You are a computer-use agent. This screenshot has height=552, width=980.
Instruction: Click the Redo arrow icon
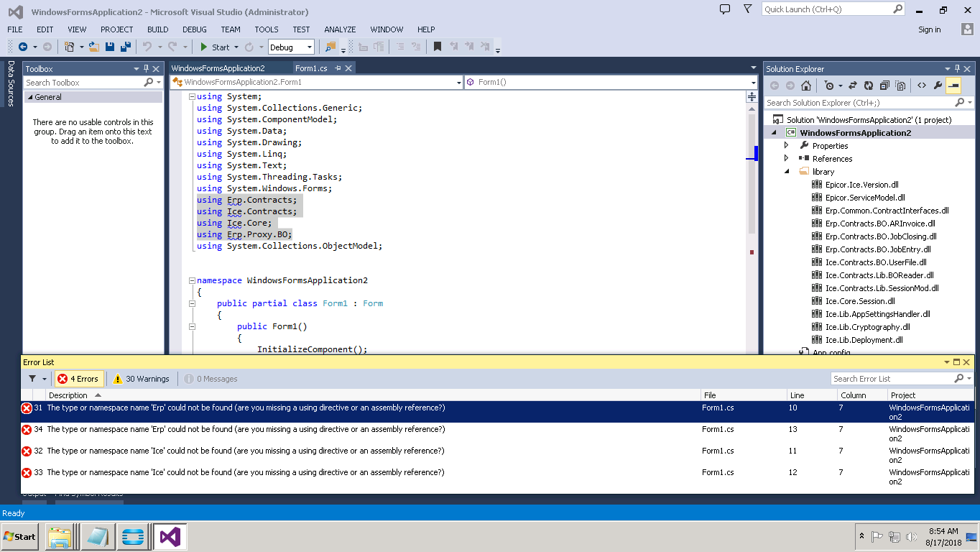[172, 47]
